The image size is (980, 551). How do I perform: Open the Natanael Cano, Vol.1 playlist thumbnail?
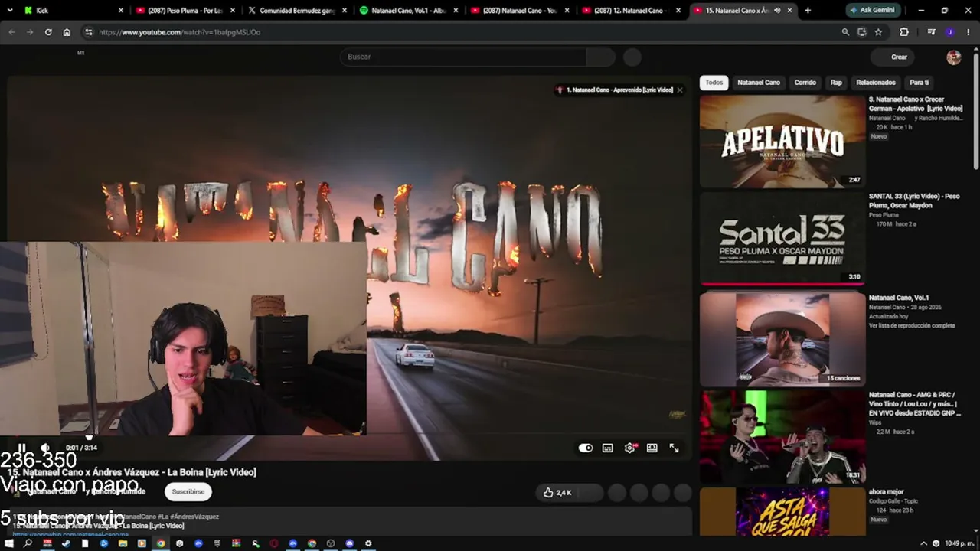coord(782,339)
